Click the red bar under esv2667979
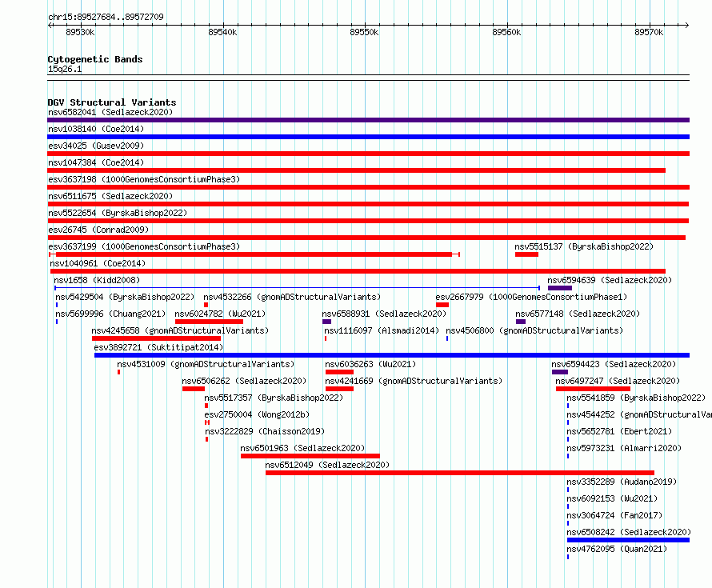This screenshot has width=712, height=588. coord(442,305)
